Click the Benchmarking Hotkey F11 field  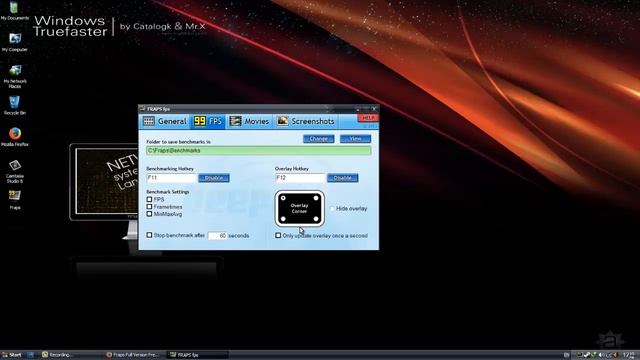pos(171,178)
